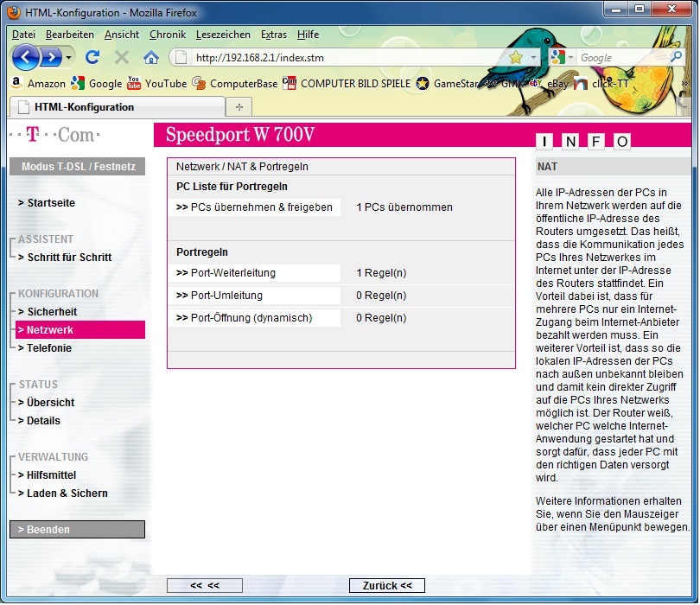
Task: Click the Firefox back arrow button
Action: tap(25, 57)
